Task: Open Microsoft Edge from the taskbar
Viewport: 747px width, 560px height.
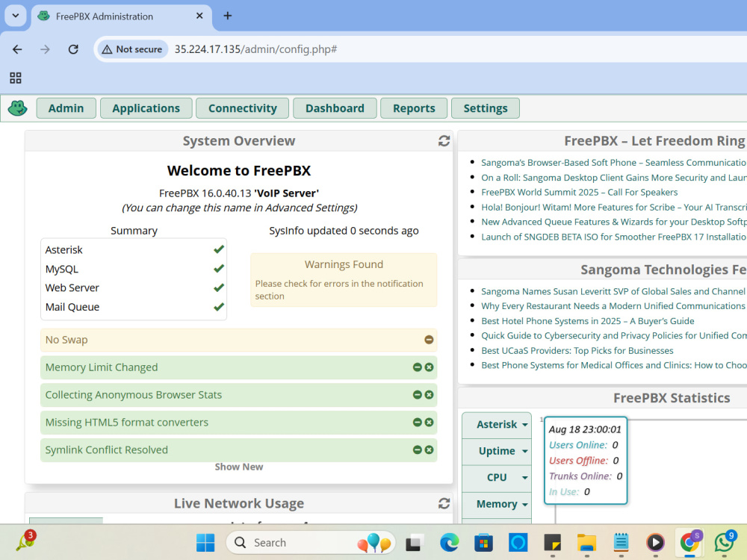Action: click(x=449, y=542)
